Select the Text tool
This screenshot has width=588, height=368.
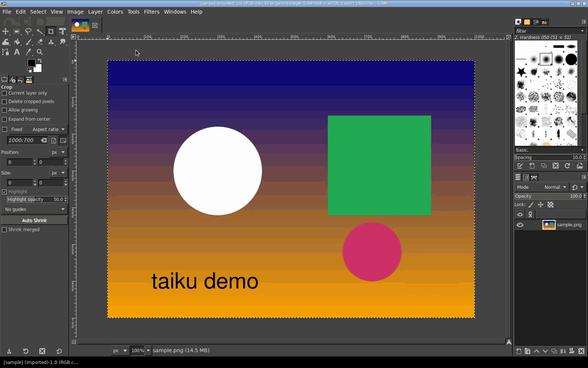[x=17, y=52]
